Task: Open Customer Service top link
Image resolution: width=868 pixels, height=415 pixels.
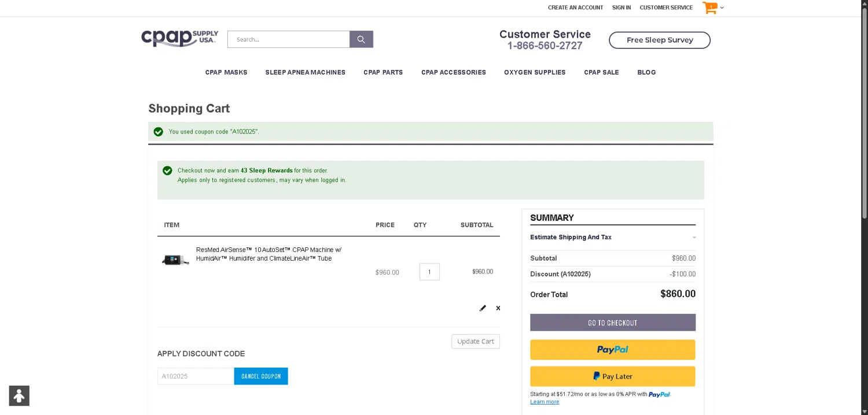Action: [x=666, y=8]
